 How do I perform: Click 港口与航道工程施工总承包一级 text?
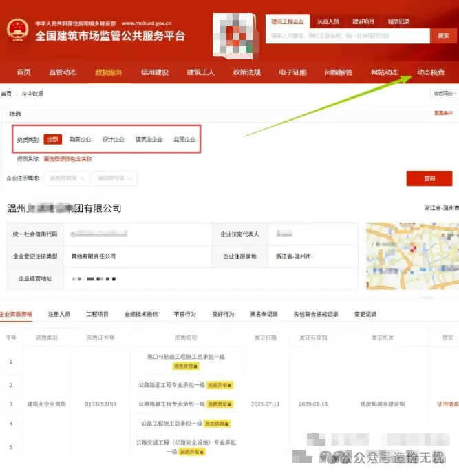(x=186, y=357)
